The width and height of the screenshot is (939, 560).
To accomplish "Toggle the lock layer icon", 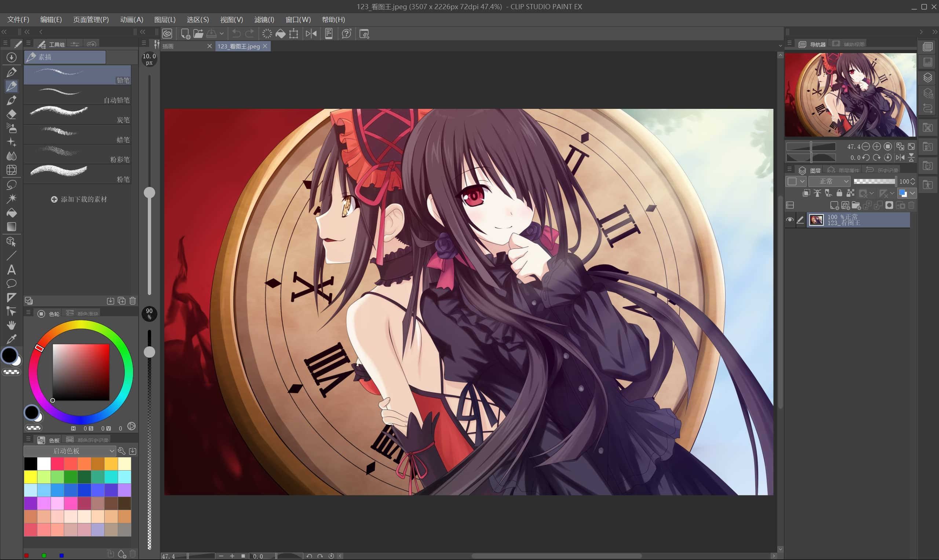I will tap(839, 193).
